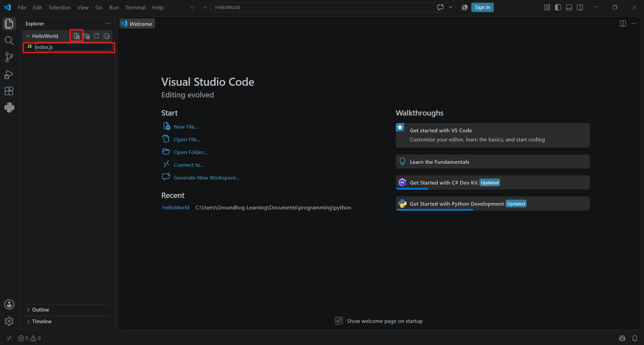Open the Explorer view in activity bar
The width and height of the screenshot is (644, 345).
coord(9,24)
